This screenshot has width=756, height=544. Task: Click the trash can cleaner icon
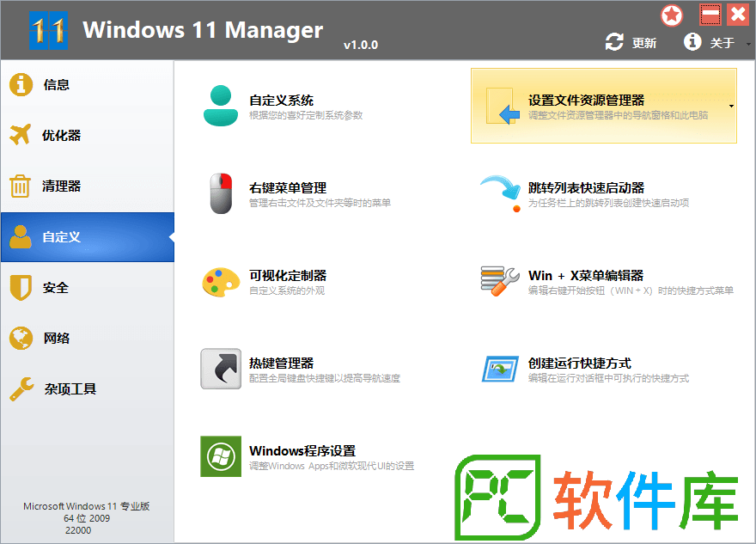tap(21, 186)
